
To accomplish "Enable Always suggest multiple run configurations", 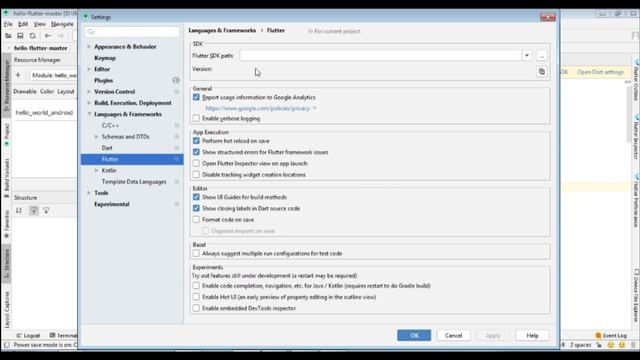I will coord(196,253).
